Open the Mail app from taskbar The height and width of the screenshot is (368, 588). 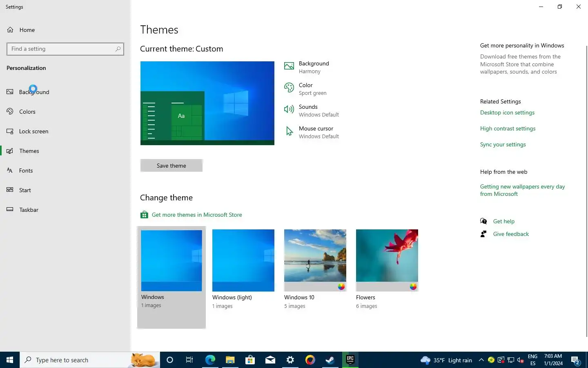[x=270, y=360]
